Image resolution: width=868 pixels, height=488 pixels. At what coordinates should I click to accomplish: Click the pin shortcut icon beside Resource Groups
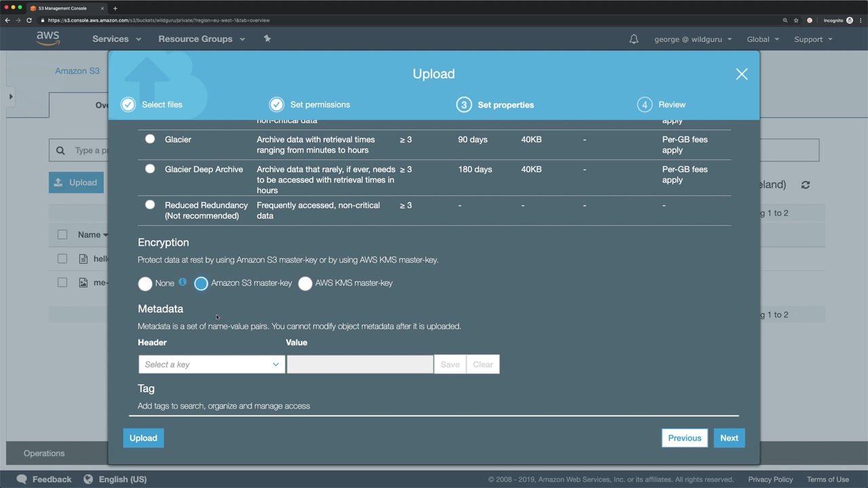point(267,39)
